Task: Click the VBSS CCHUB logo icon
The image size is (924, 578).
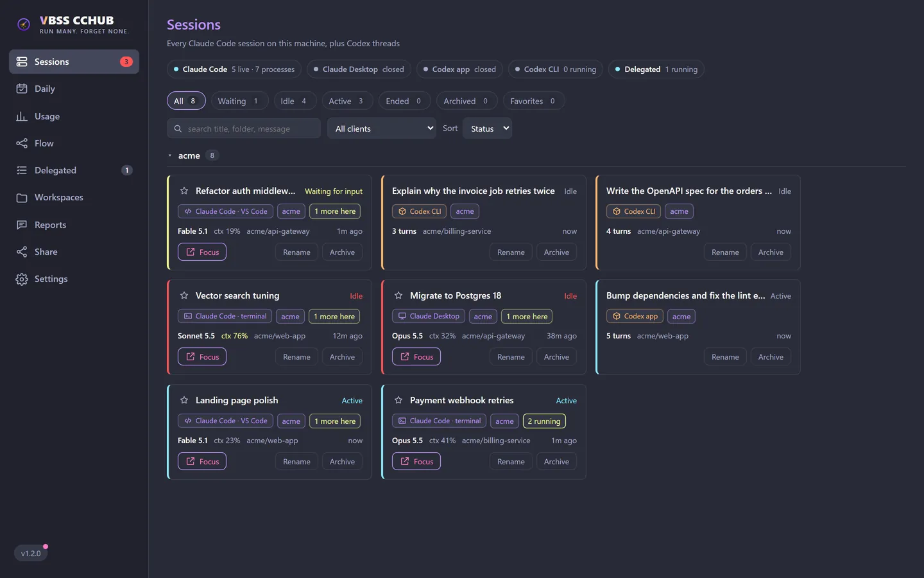Action: pyautogui.click(x=24, y=24)
